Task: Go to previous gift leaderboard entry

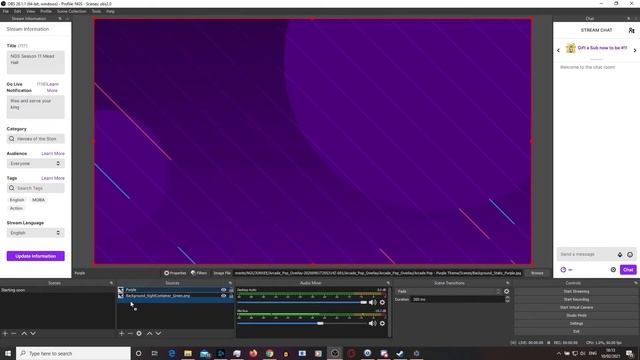Action: pos(558,50)
